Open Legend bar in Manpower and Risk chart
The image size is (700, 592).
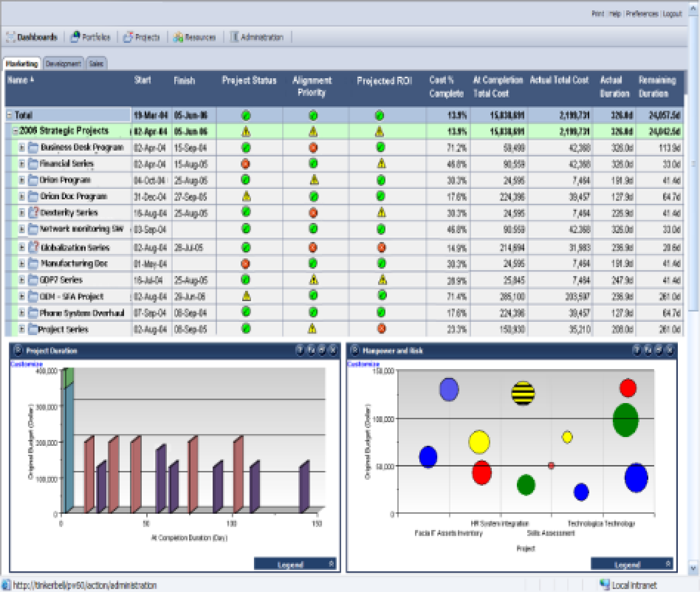631,564
